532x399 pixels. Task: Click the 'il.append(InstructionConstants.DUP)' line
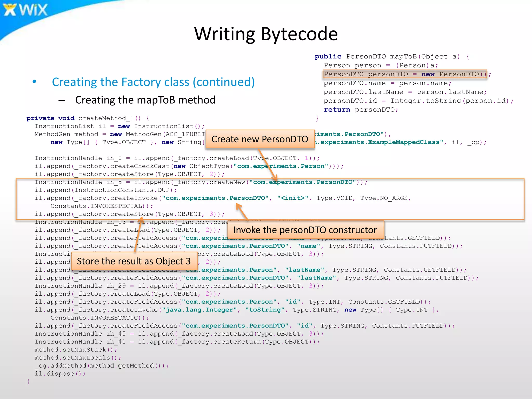(x=106, y=190)
